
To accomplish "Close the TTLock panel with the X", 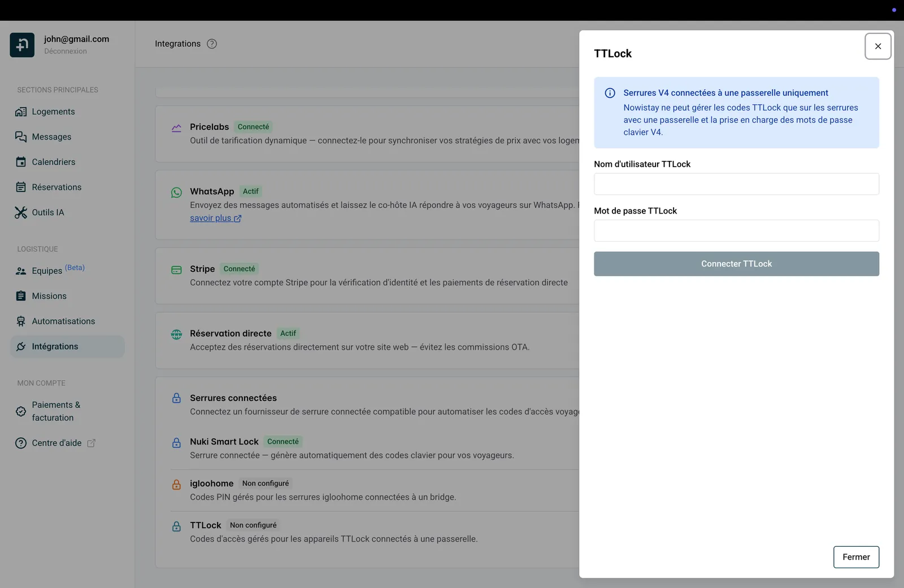I will [x=878, y=46].
